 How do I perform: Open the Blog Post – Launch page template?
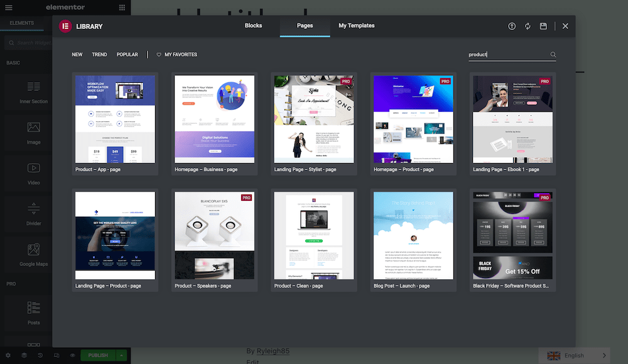click(413, 240)
